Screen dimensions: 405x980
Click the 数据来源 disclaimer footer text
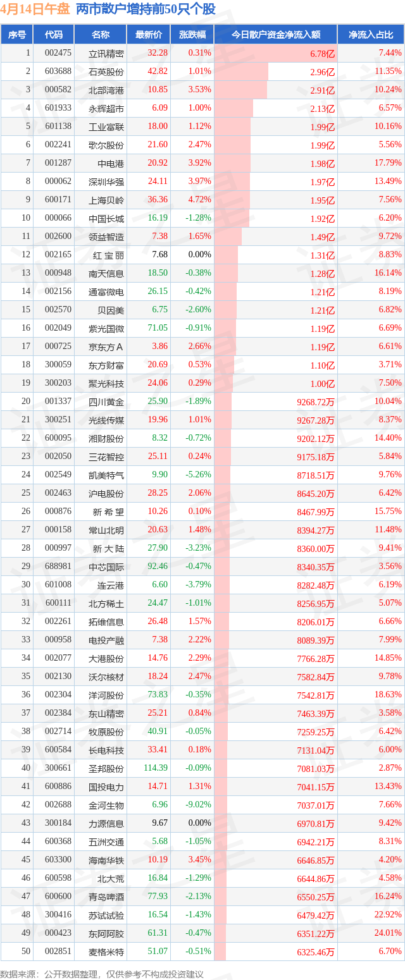tap(102, 974)
